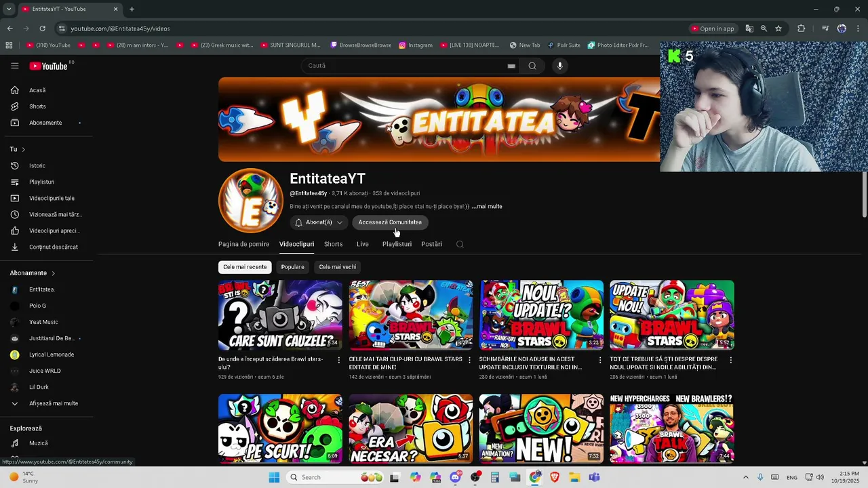Image resolution: width=868 pixels, height=488 pixels.
Task: Open Brave browser from taskbar
Action: click(555, 477)
